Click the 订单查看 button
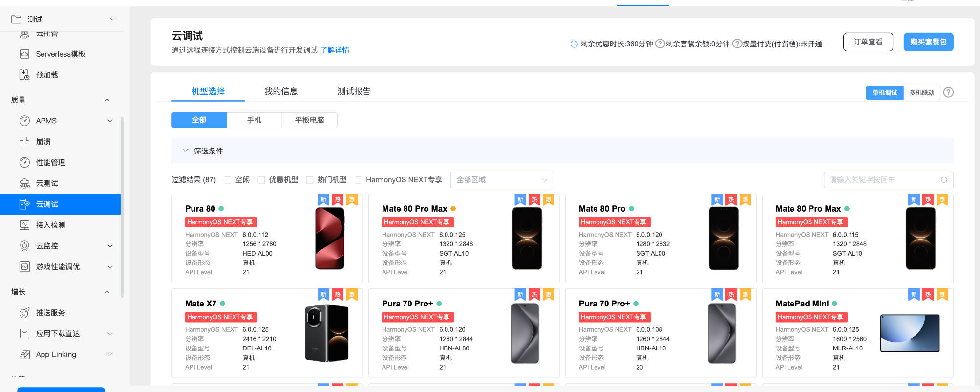 [x=868, y=42]
